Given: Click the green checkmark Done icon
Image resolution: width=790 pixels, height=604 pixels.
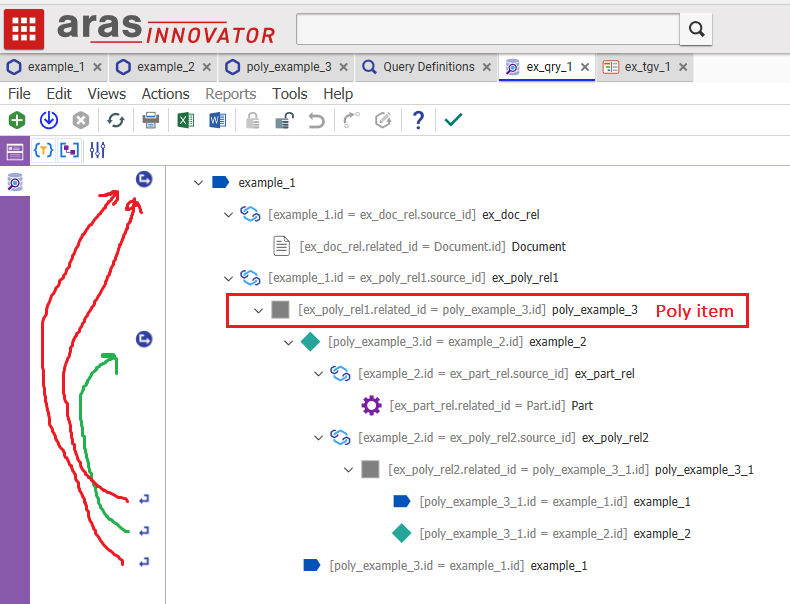Looking at the screenshot, I should tap(453, 120).
